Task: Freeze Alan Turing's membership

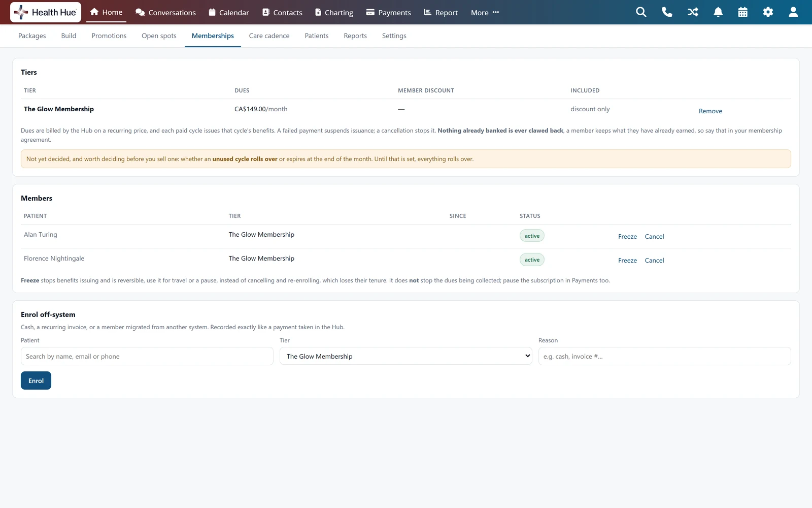Action: pos(627,237)
